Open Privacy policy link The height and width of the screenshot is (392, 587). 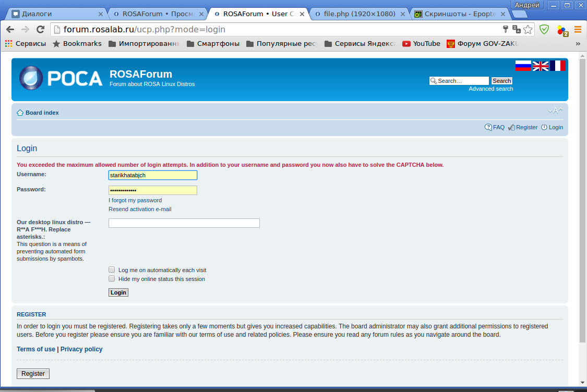pyautogui.click(x=81, y=349)
